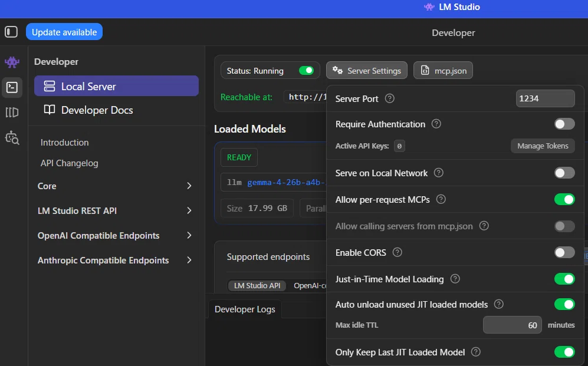Click the Size 17.99 GB label
The height and width of the screenshot is (366, 588).
(257, 208)
